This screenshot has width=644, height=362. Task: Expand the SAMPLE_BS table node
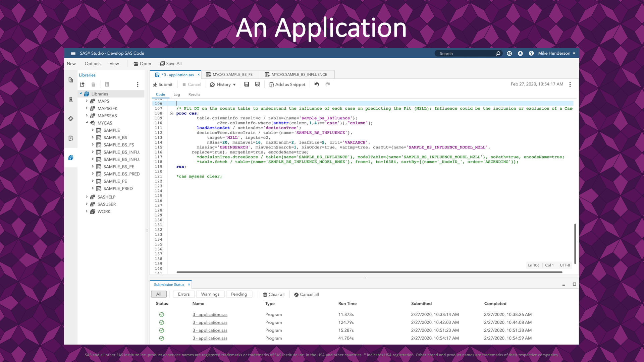[x=93, y=137]
